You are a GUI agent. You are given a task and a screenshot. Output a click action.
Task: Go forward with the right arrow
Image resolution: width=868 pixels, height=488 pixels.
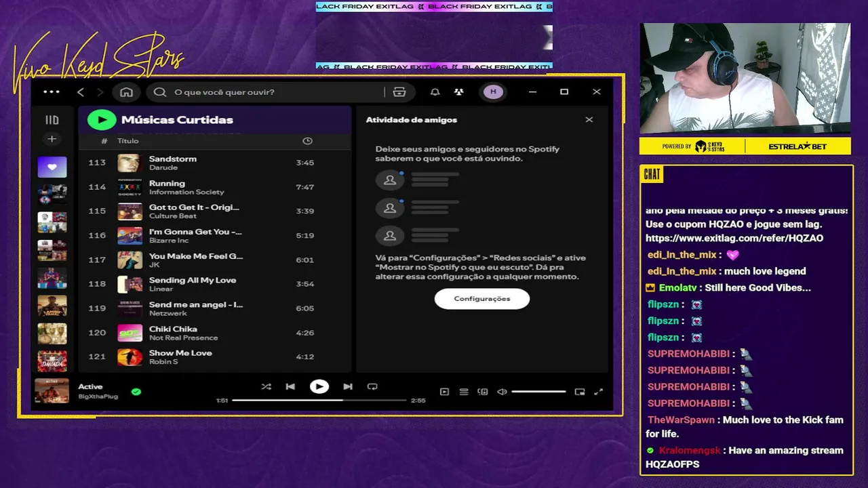coord(100,92)
